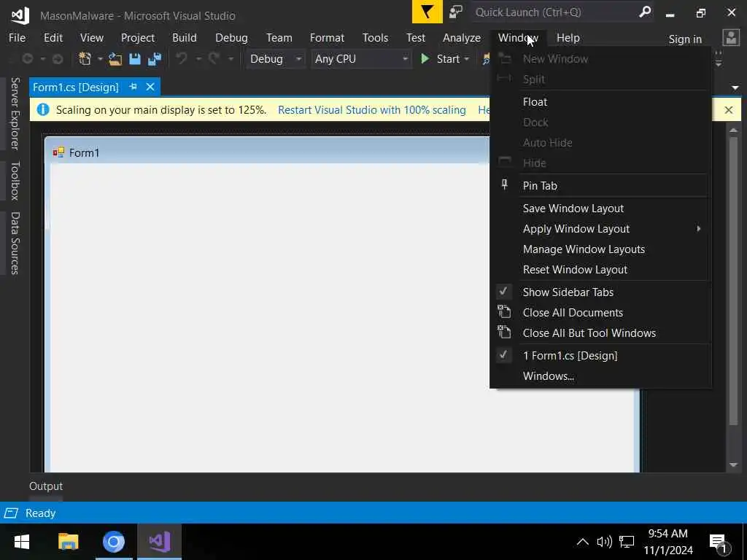Open the Analyze menu
The height and width of the screenshot is (560, 747).
click(462, 38)
